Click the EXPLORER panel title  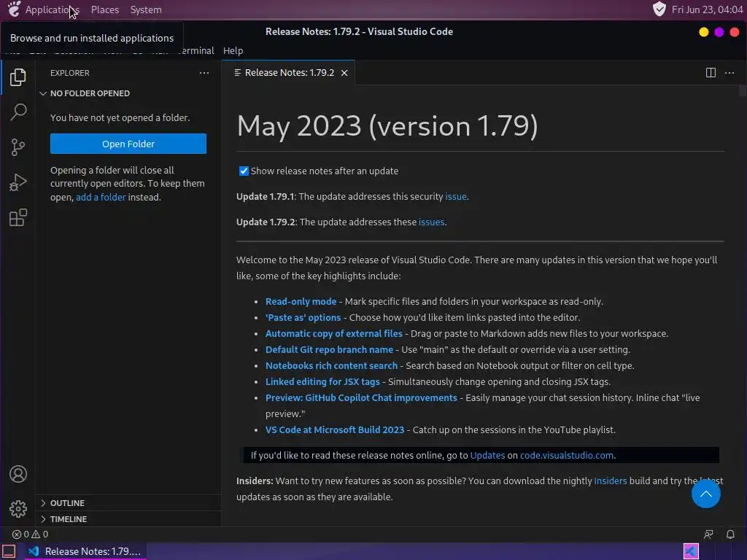tap(69, 73)
